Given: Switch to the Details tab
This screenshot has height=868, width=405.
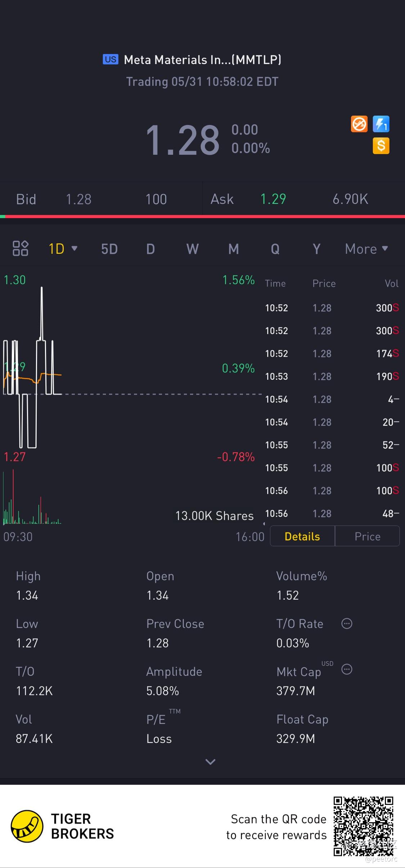Looking at the screenshot, I should click(302, 536).
